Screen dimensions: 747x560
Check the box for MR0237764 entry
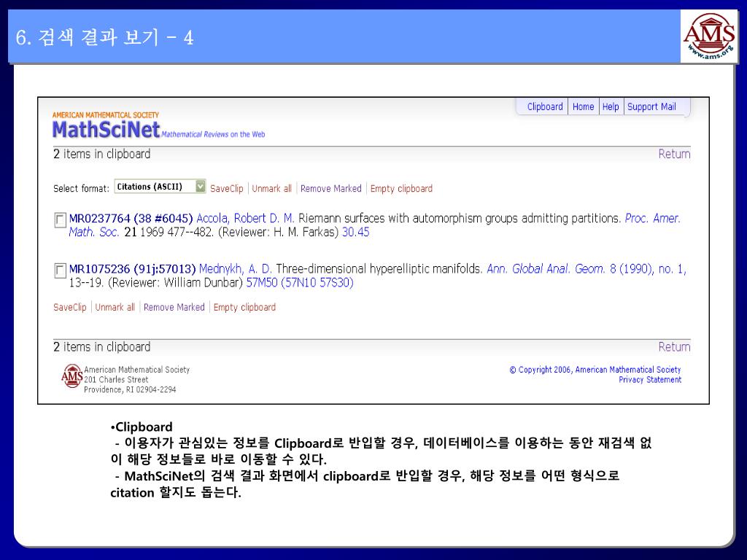(x=60, y=220)
